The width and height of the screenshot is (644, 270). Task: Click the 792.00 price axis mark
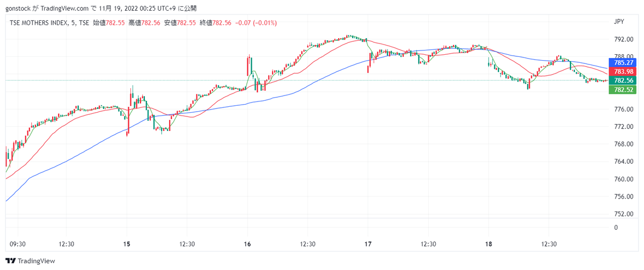pyautogui.click(x=622, y=39)
